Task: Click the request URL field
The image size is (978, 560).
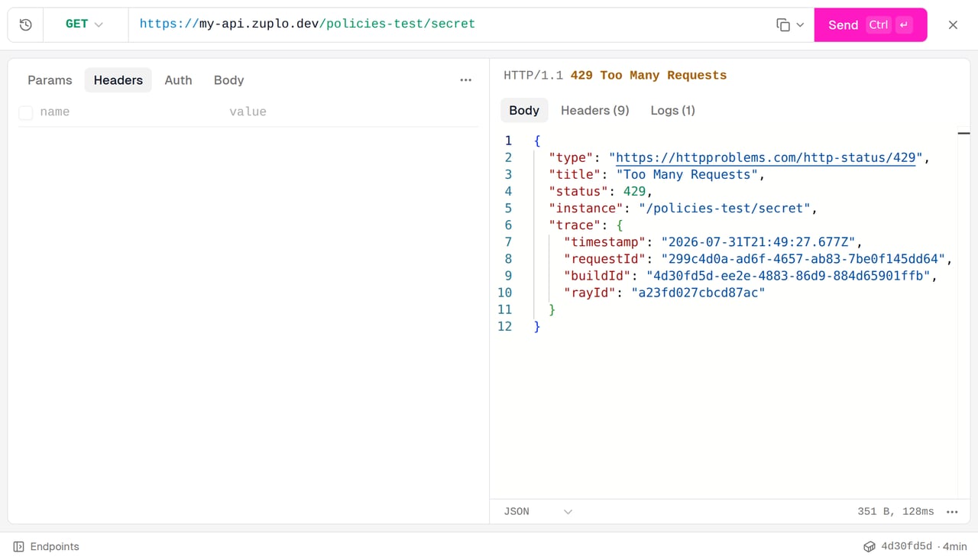Action: (x=451, y=24)
